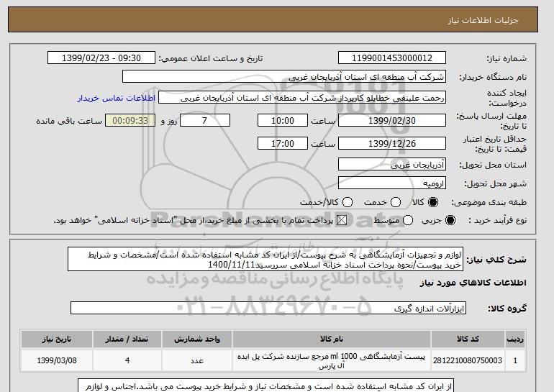Click the تعداد / مقدار column header

(127, 339)
